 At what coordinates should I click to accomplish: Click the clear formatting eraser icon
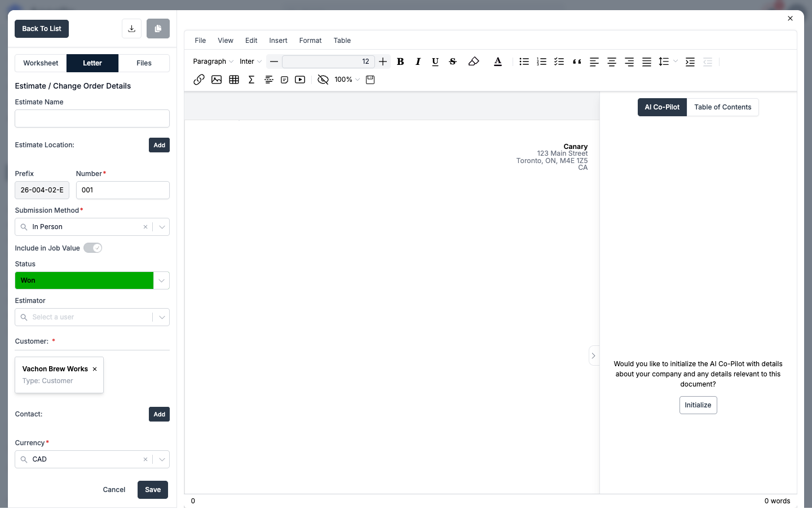pos(474,62)
